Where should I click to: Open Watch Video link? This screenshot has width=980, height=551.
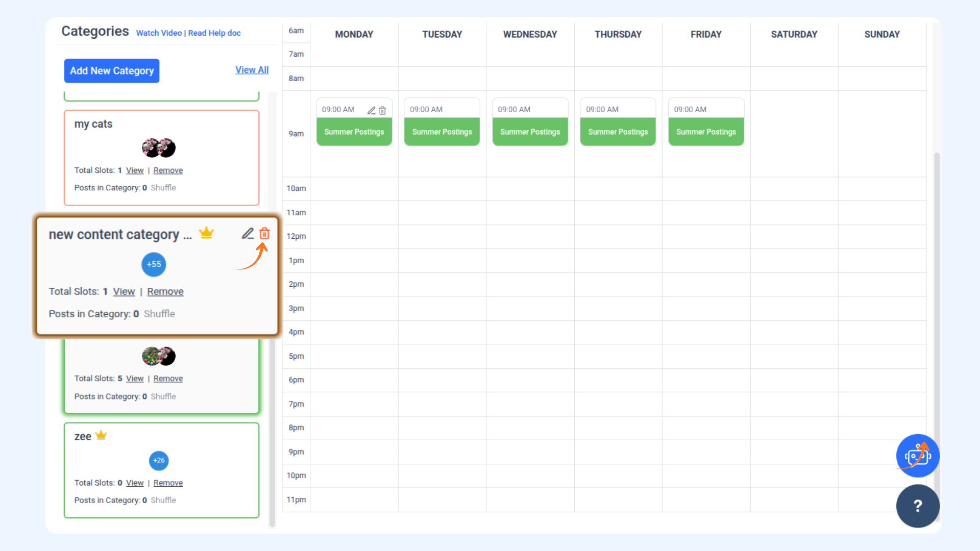click(159, 33)
